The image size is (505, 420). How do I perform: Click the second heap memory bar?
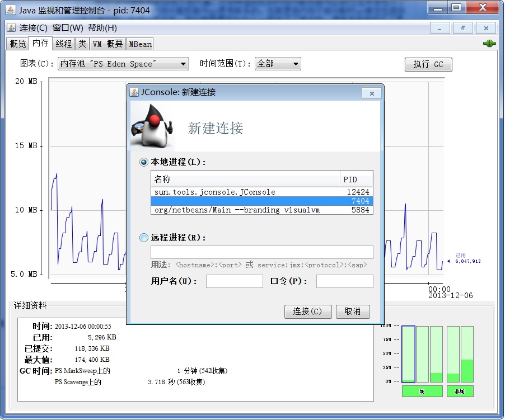click(x=423, y=354)
